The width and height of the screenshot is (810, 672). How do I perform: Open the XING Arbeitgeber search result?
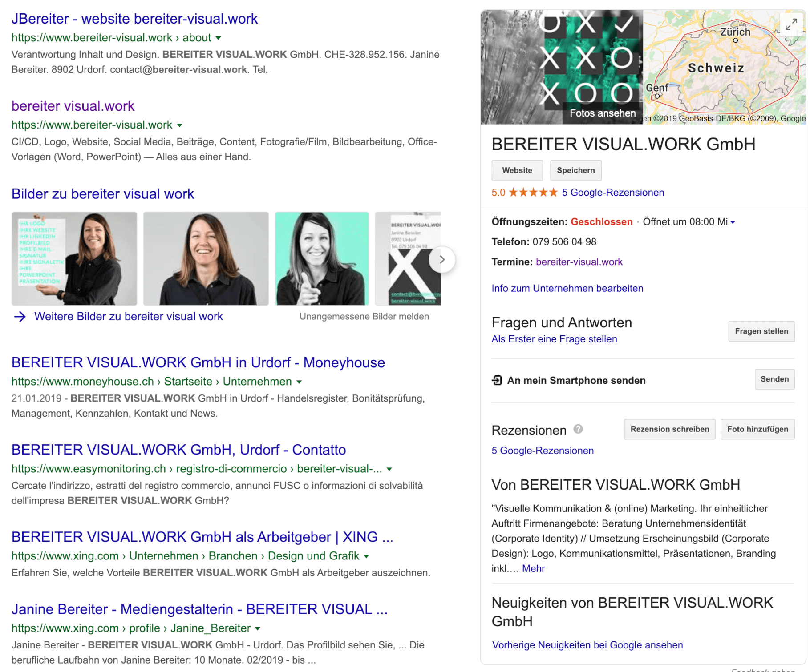[202, 537]
